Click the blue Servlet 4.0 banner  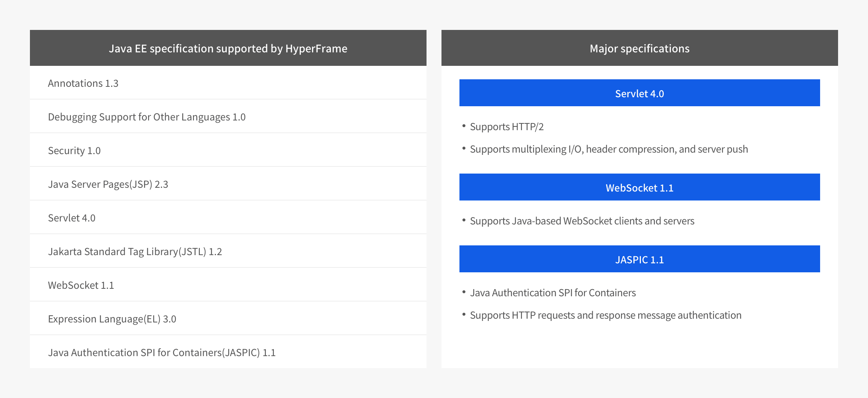639,93
